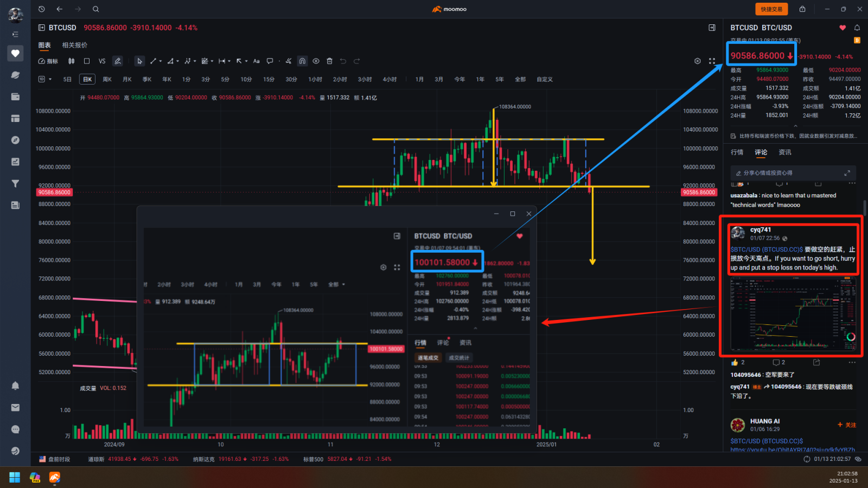Open the drawing pencil tool

click(118, 61)
